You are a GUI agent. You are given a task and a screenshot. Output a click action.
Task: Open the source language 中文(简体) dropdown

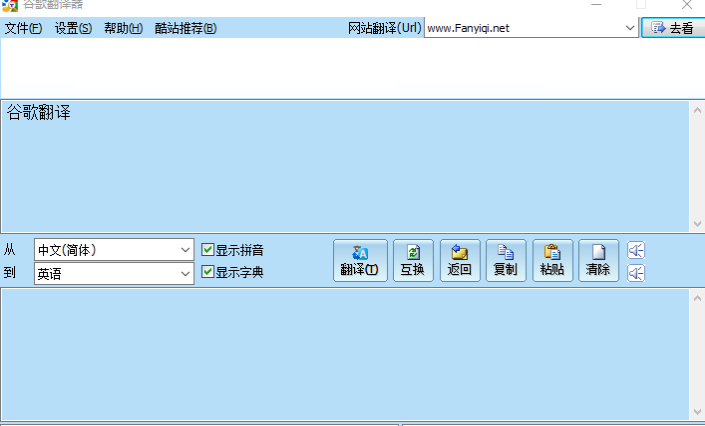pyautogui.click(x=114, y=250)
